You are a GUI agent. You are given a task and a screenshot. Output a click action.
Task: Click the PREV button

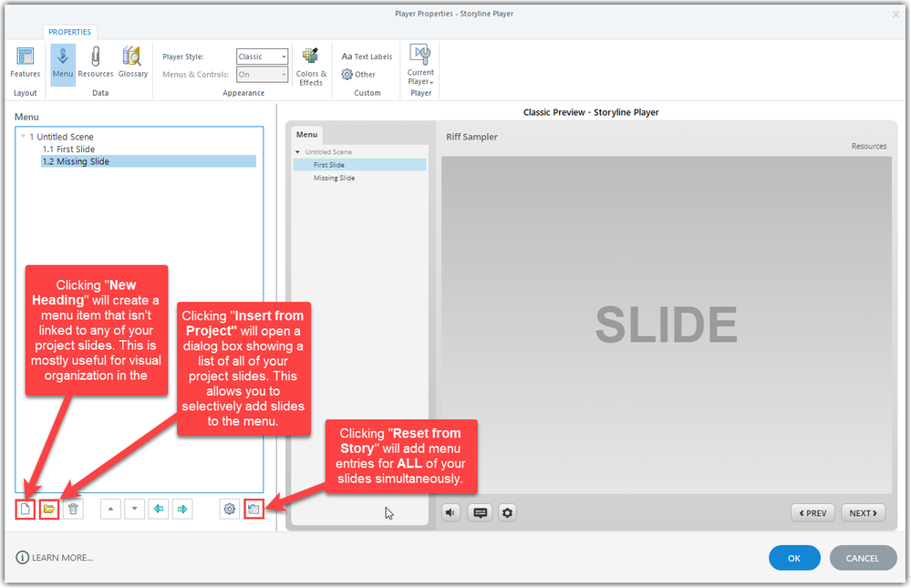point(813,513)
